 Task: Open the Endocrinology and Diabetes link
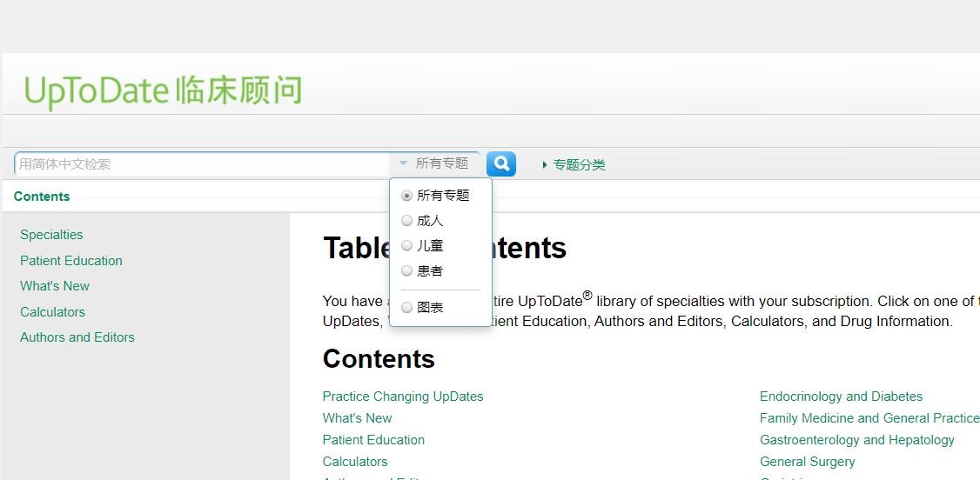842,397
